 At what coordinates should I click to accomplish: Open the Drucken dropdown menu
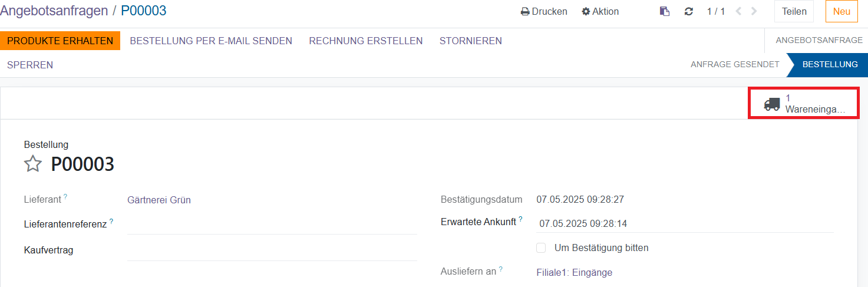click(x=544, y=12)
